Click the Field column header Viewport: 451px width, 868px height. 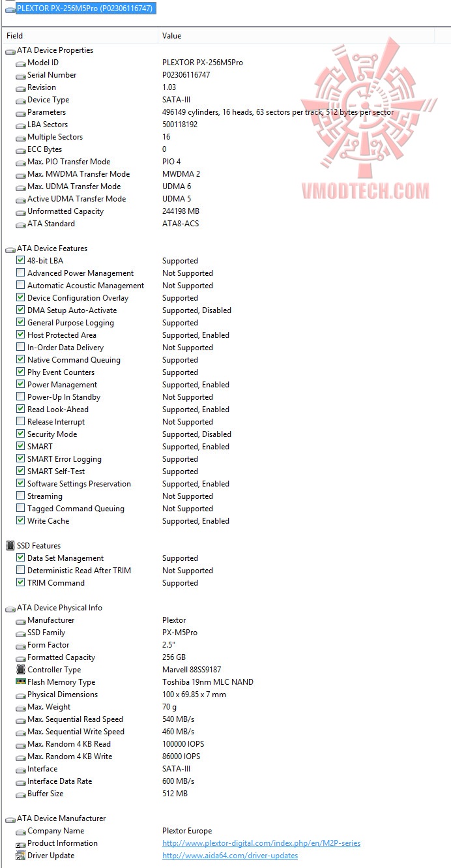tap(14, 36)
